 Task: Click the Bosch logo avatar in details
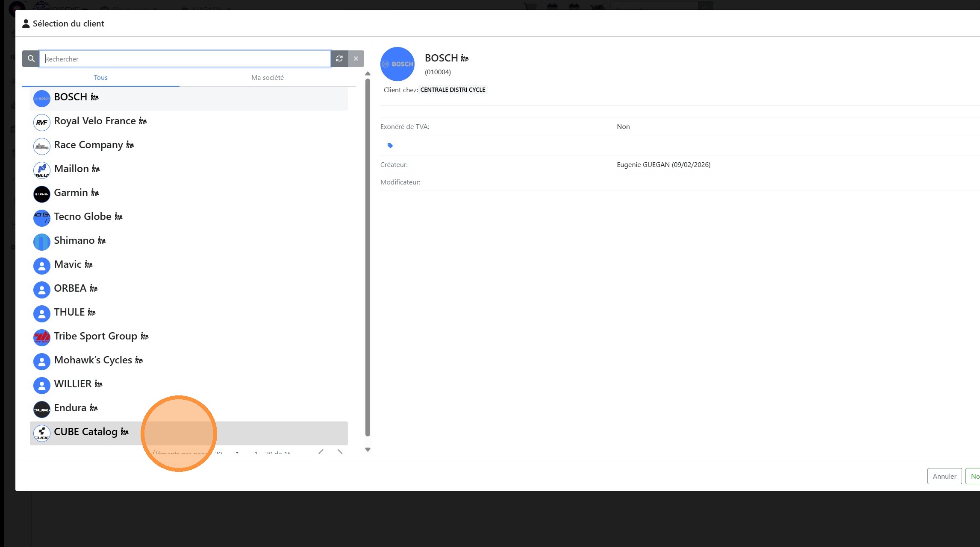(x=397, y=64)
